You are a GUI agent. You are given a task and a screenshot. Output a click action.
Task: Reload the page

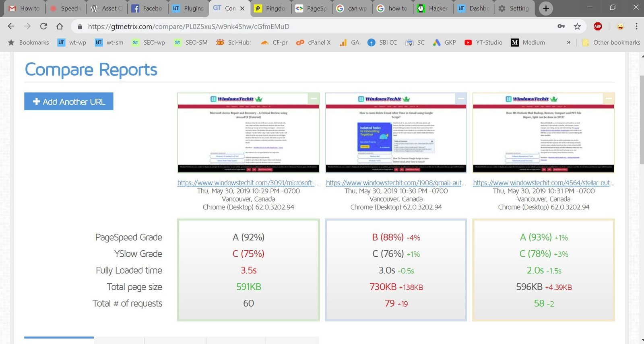pyautogui.click(x=43, y=27)
